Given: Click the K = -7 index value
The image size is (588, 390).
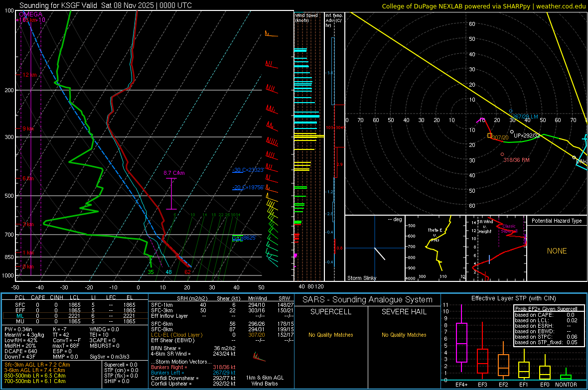Looking at the screenshot, I should 60,329.
